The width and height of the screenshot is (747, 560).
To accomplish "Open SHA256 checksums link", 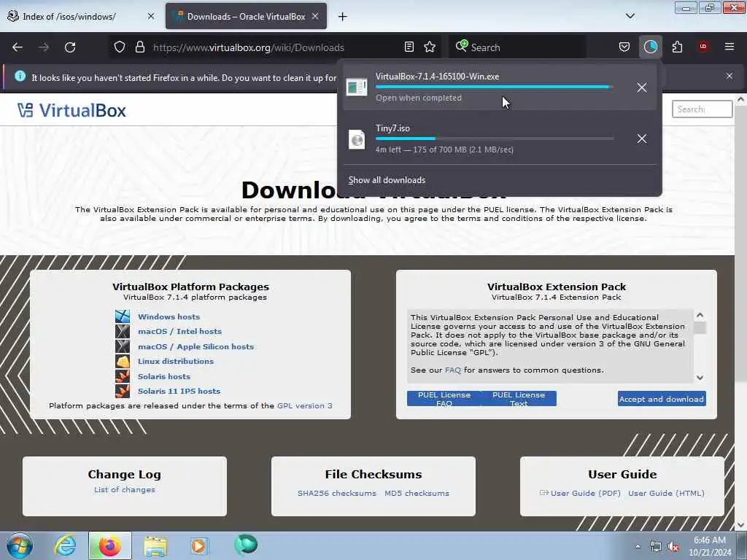I will click(x=337, y=494).
